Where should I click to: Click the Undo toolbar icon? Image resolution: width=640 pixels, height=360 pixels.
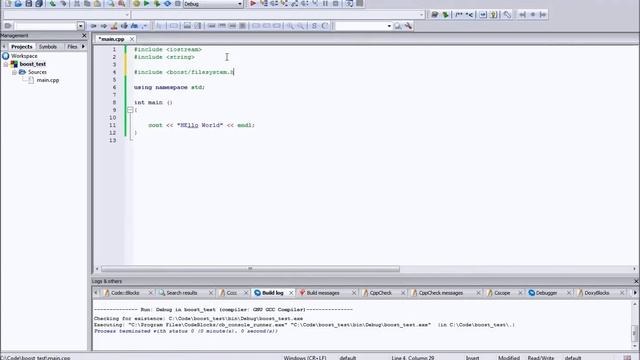click(x=53, y=3)
